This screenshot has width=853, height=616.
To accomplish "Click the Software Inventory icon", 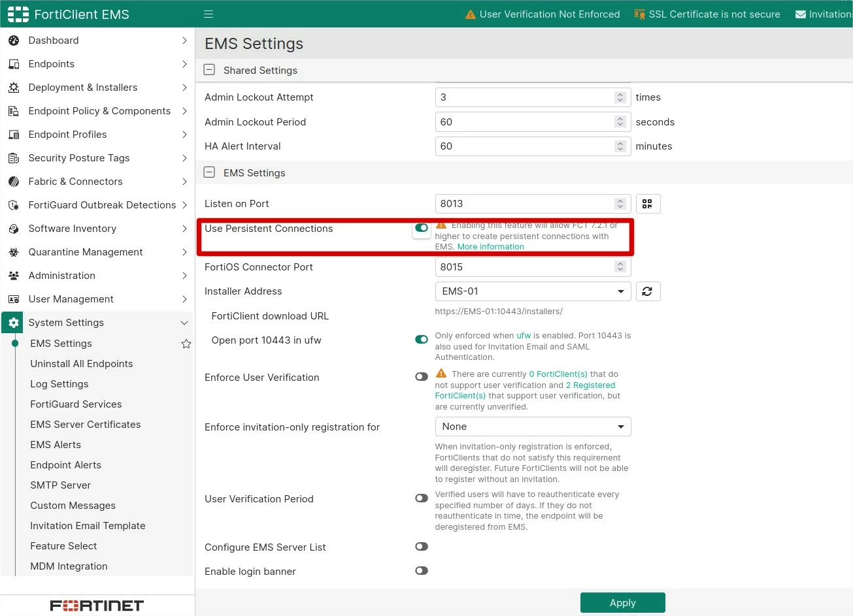I will coord(14,229).
